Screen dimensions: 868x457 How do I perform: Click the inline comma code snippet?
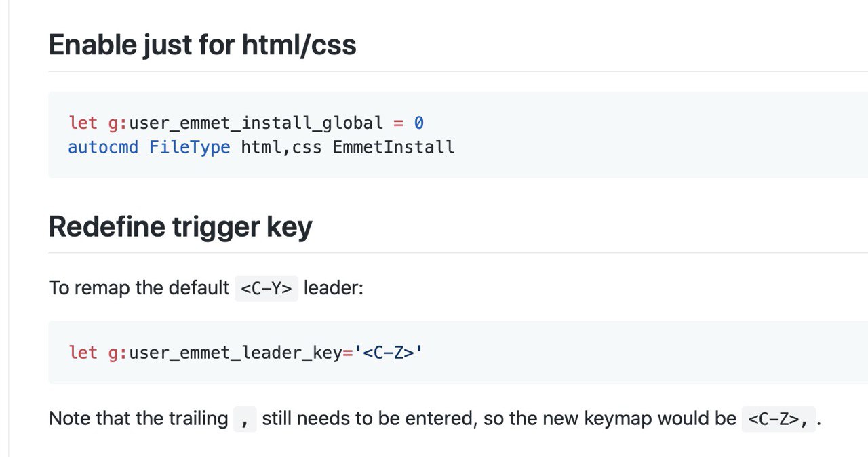[x=245, y=419]
